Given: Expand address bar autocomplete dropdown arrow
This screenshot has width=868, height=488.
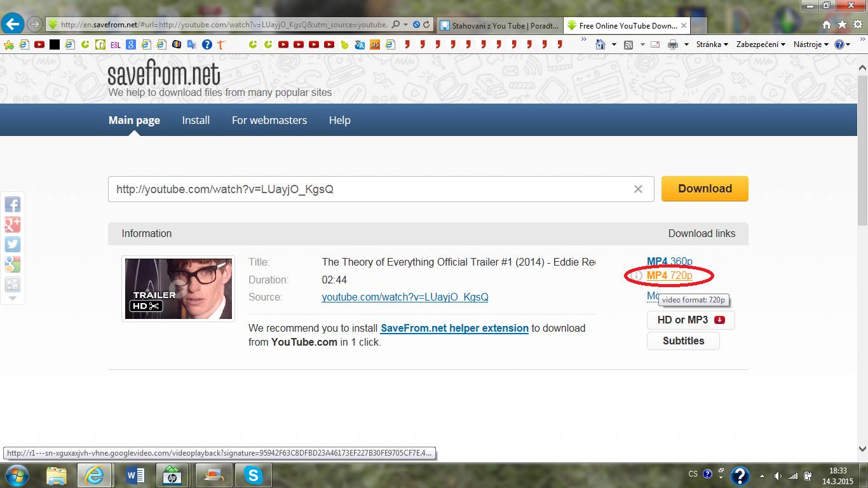Looking at the screenshot, I should [x=406, y=25].
